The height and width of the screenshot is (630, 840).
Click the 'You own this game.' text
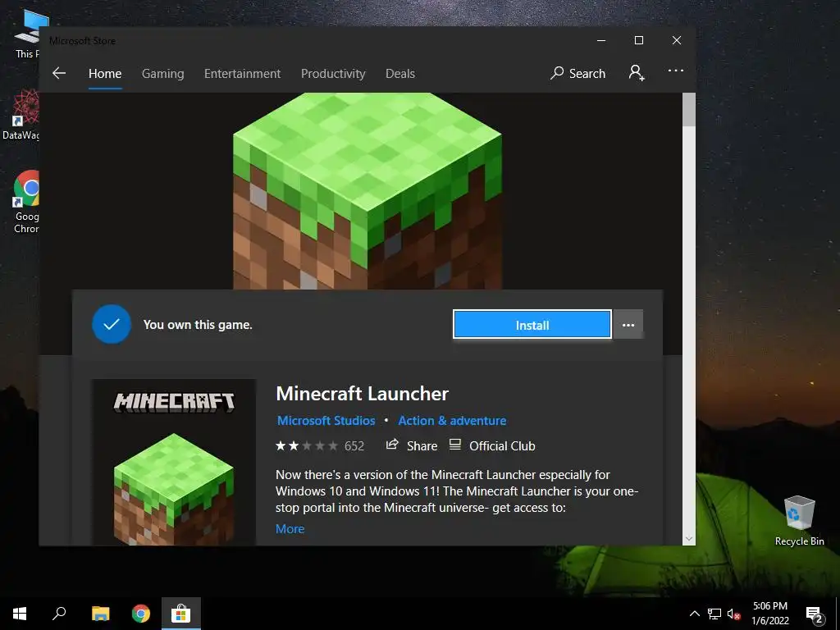198,325
